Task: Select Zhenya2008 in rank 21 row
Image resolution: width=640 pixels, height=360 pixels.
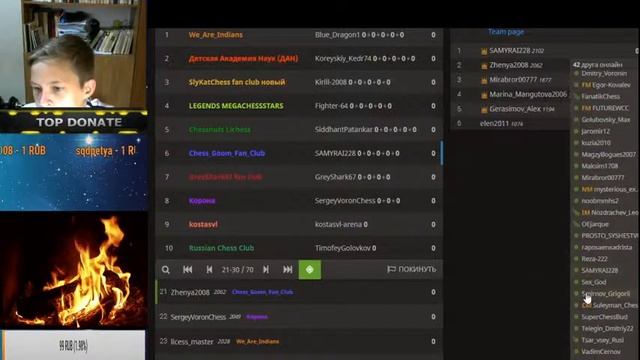Action: 190,292
